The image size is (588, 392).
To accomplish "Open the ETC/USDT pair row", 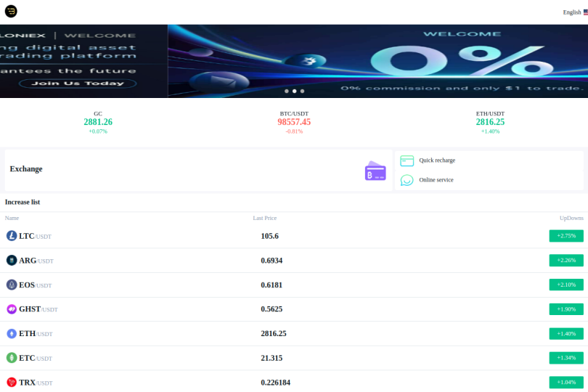I will pos(294,358).
